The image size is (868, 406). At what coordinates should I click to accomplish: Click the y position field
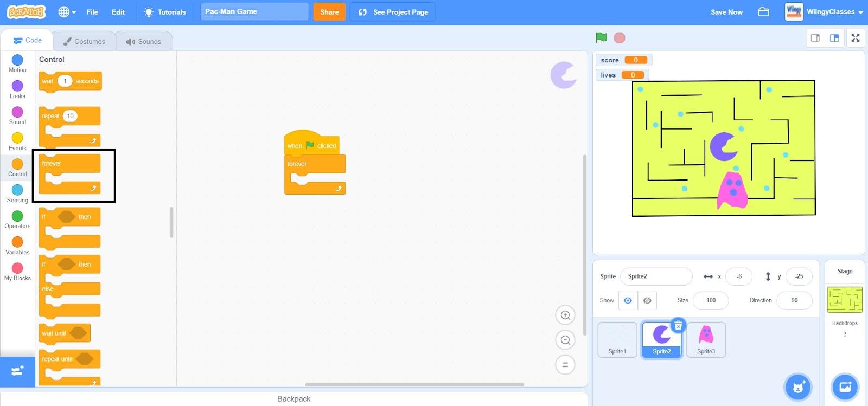pyautogui.click(x=799, y=276)
